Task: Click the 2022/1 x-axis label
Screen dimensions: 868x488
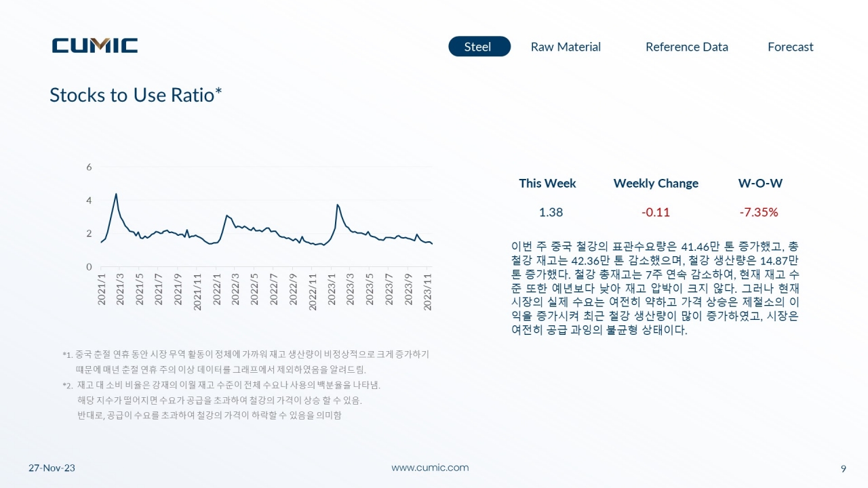Action: coord(217,291)
